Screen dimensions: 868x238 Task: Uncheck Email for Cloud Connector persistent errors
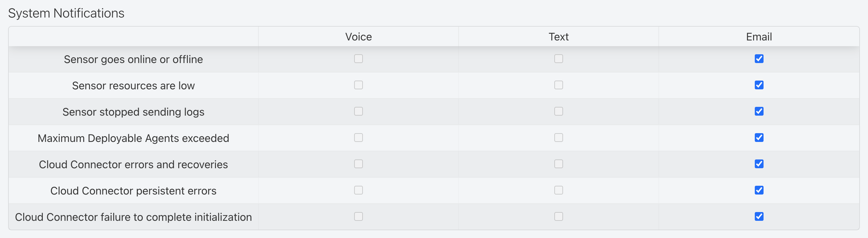pyautogui.click(x=759, y=190)
